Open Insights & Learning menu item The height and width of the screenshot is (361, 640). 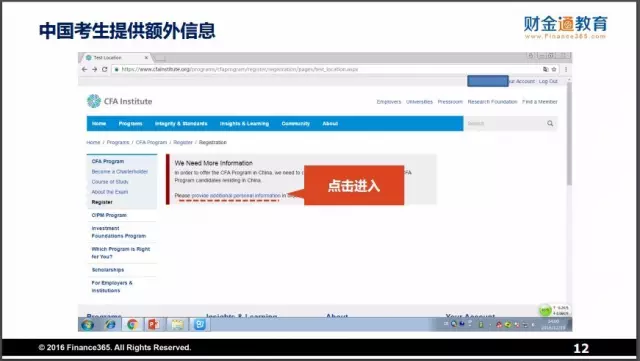pyautogui.click(x=244, y=123)
